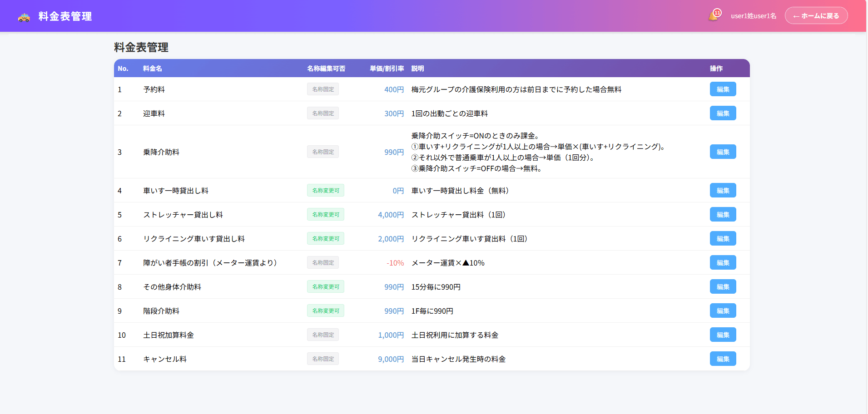Click the 階段介助料 fee name
868x414 pixels.
click(x=161, y=311)
